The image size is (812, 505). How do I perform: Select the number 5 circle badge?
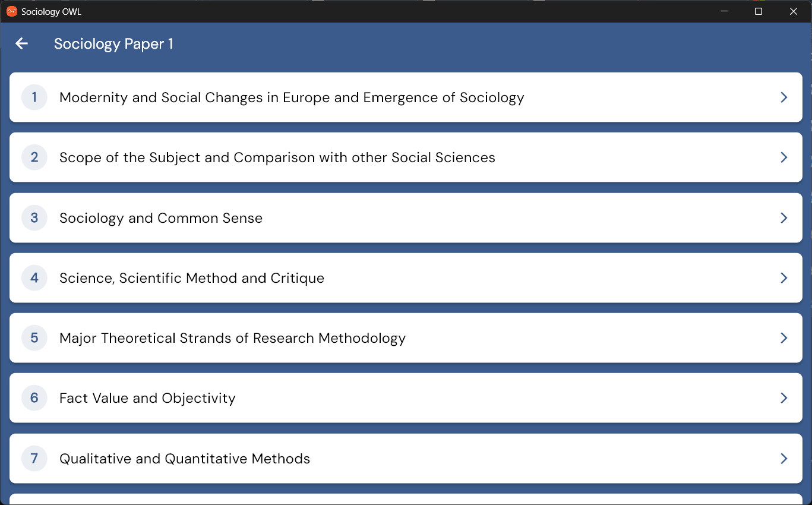tap(34, 338)
